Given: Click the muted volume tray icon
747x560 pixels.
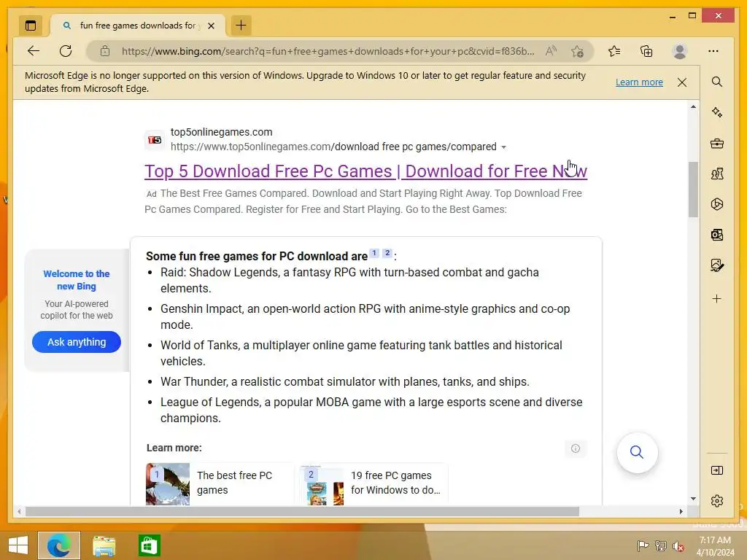Looking at the screenshot, I should click(x=678, y=545).
